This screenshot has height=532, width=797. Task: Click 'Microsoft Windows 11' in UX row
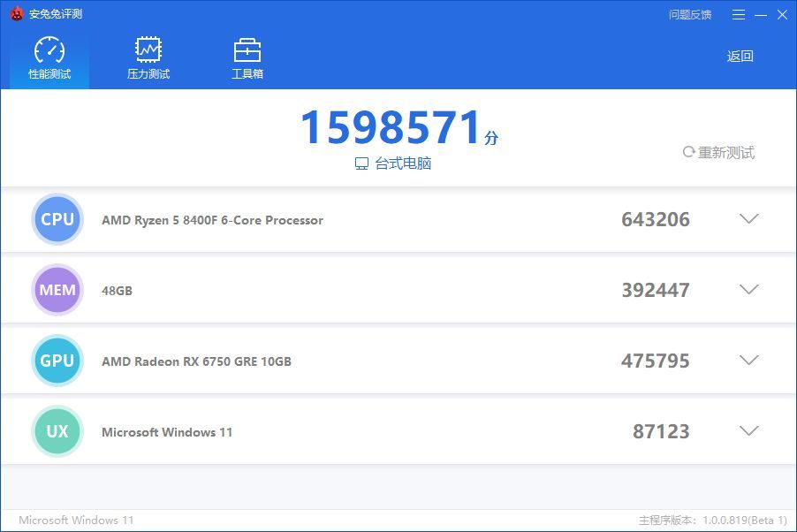point(167,432)
